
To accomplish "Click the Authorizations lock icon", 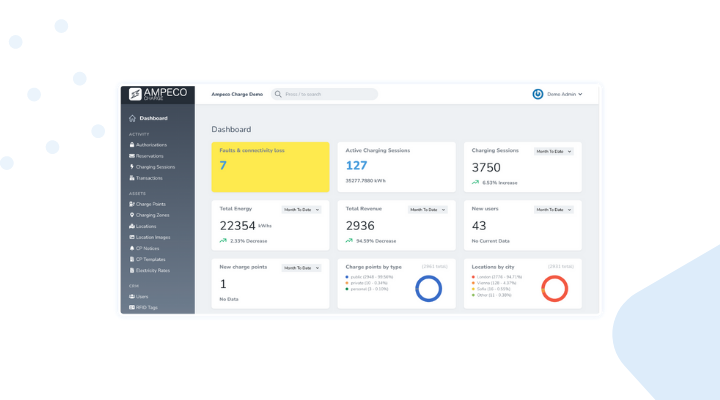I will (x=132, y=145).
